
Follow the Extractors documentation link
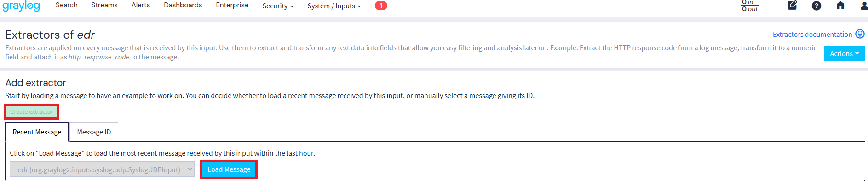coord(812,35)
